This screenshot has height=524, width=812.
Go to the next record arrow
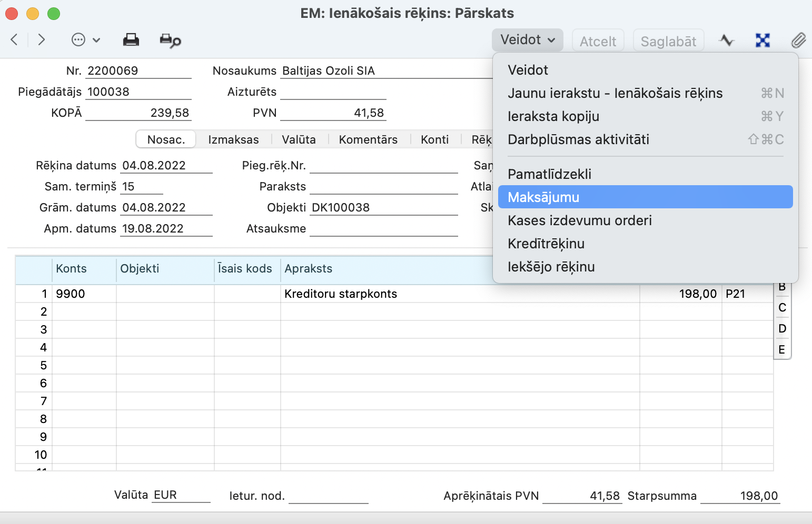42,40
